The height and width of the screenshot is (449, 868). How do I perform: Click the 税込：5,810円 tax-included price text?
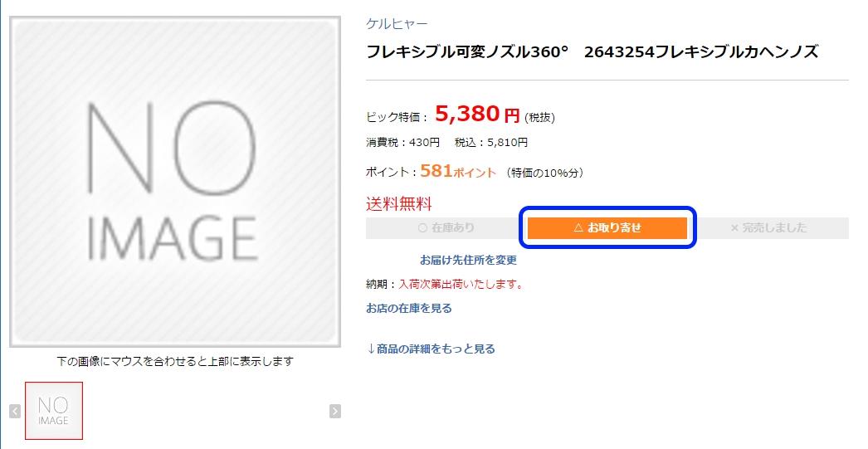491,142
